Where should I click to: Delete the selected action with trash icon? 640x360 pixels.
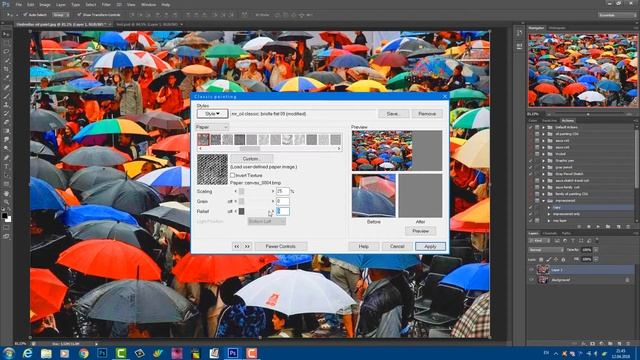(x=628, y=227)
